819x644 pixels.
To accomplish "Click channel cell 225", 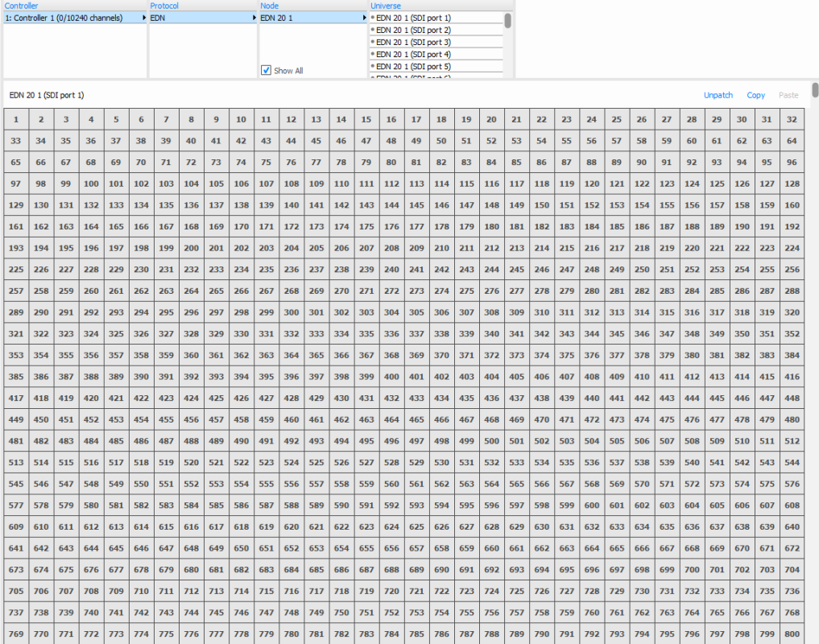I will pyautogui.click(x=16, y=270).
